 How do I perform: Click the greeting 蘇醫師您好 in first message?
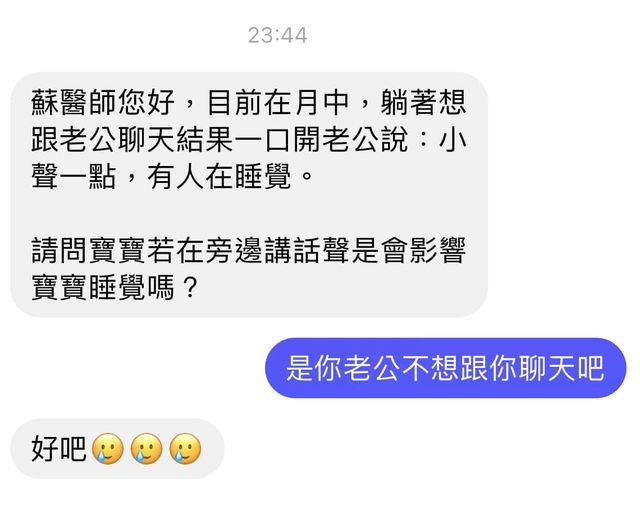click(x=103, y=102)
